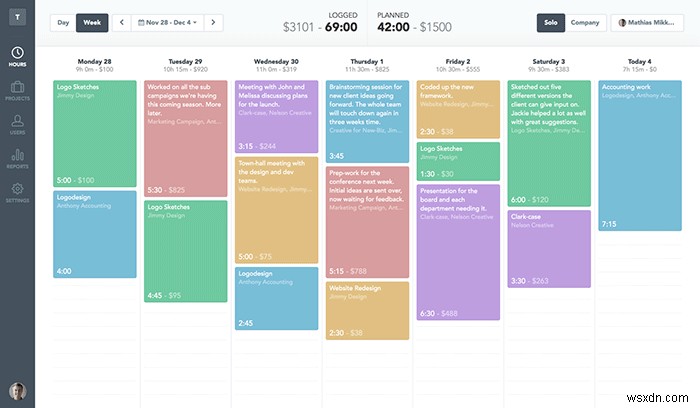This screenshot has width=700, height=408.
Task: Click the Wednesday 30 column header
Action: [277, 61]
